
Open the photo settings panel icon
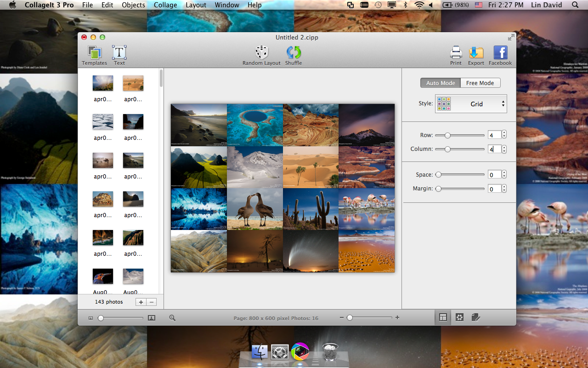459,317
